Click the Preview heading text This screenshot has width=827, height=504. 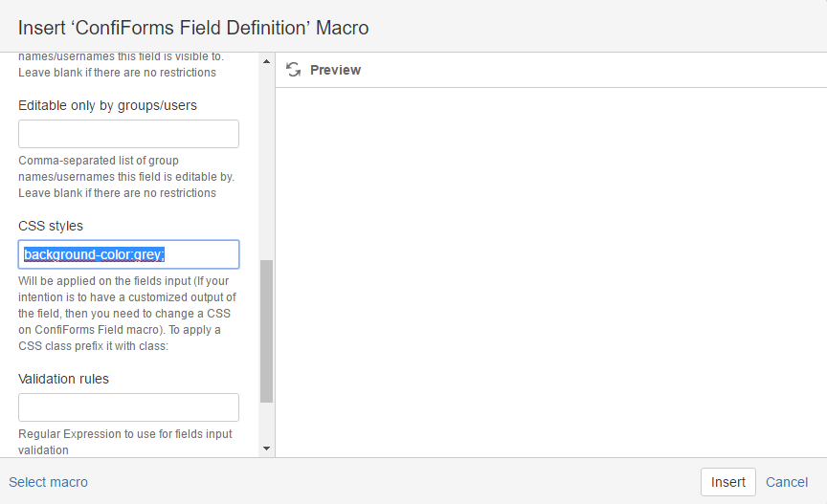pyautogui.click(x=335, y=70)
